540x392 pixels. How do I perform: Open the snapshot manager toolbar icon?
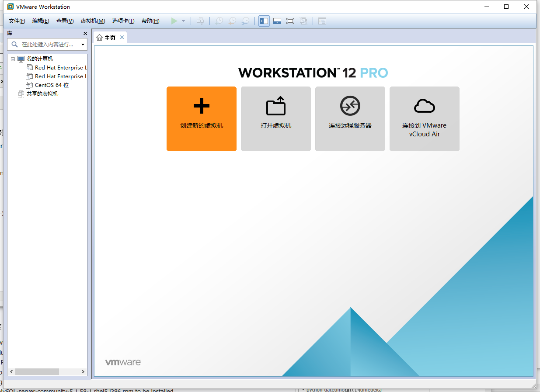point(246,21)
